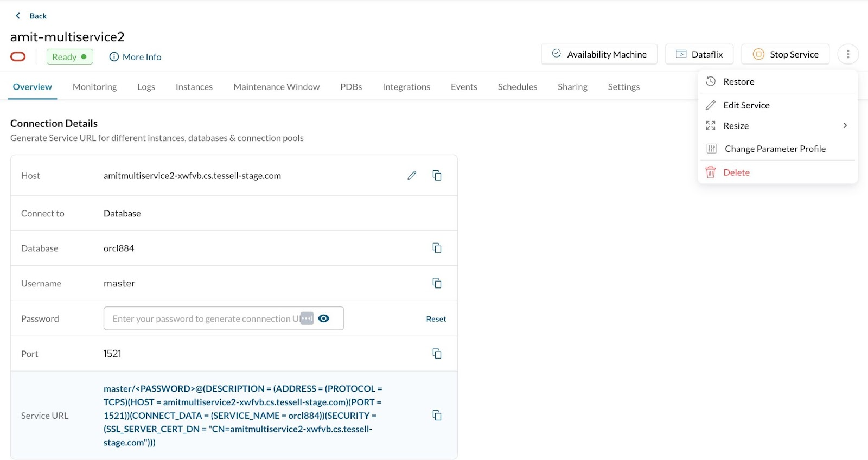Click the Reset password link

click(x=436, y=319)
